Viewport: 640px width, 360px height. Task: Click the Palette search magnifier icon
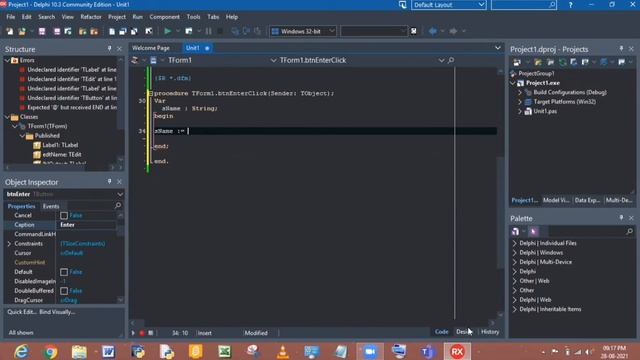[x=629, y=231]
